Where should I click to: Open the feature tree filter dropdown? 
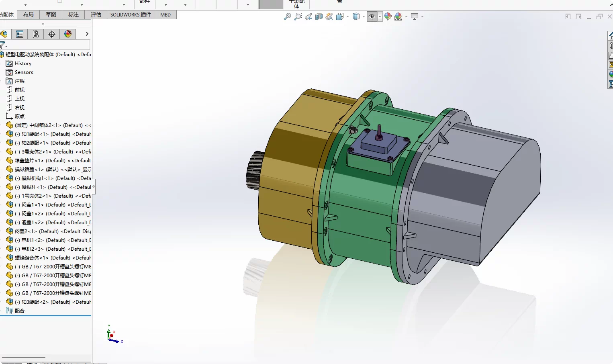pyautogui.click(x=4, y=45)
